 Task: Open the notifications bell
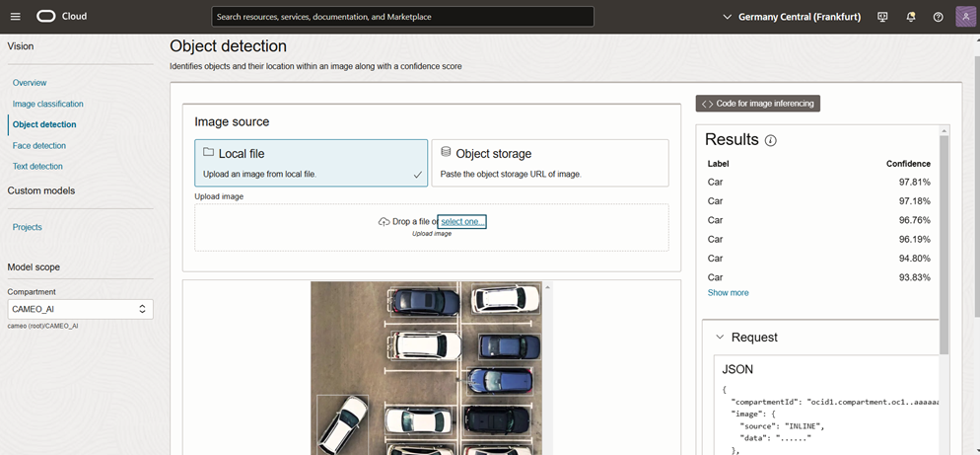pyautogui.click(x=910, y=17)
